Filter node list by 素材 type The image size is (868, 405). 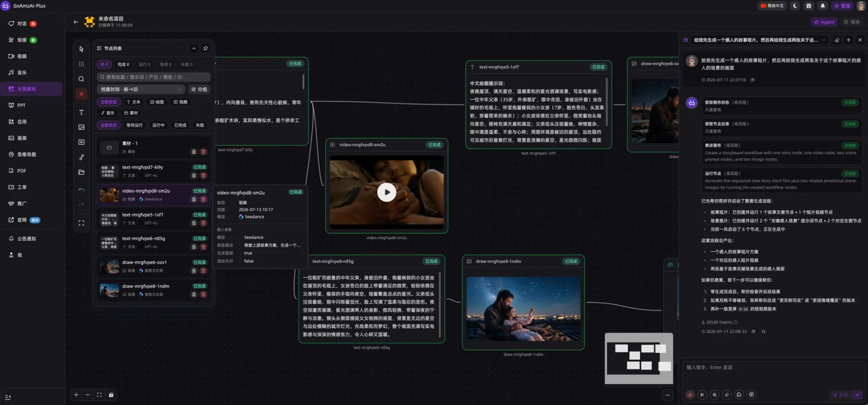pyautogui.click(x=131, y=113)
